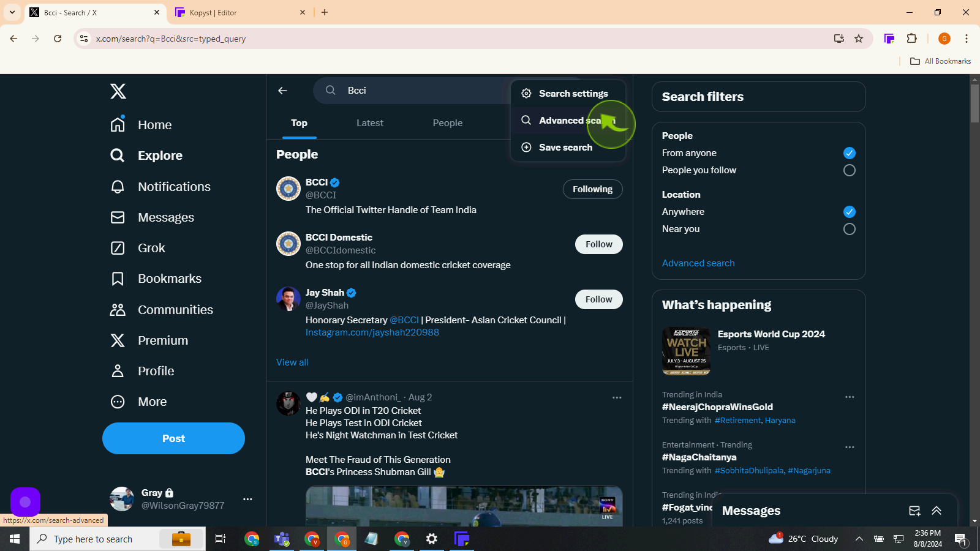The height and width of the screenshot is (551, 980).
Task: Click the address bar URL
Action: point(171,39)
